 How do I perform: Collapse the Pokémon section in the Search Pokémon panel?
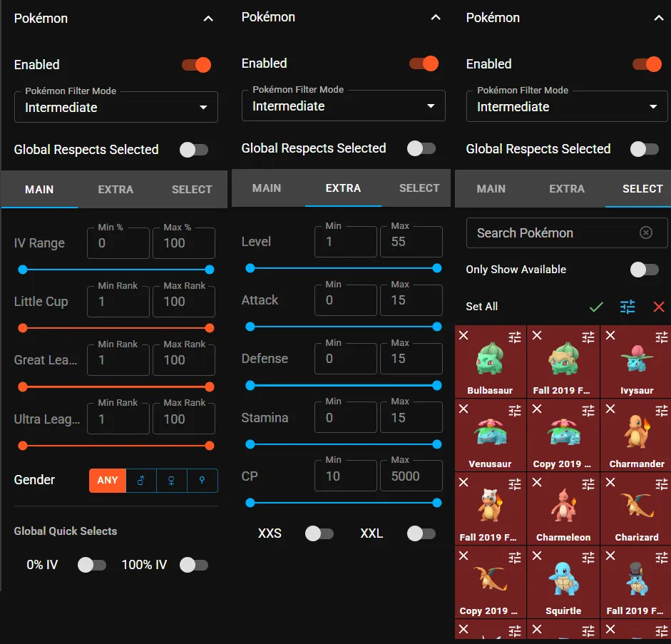[659, 18]
